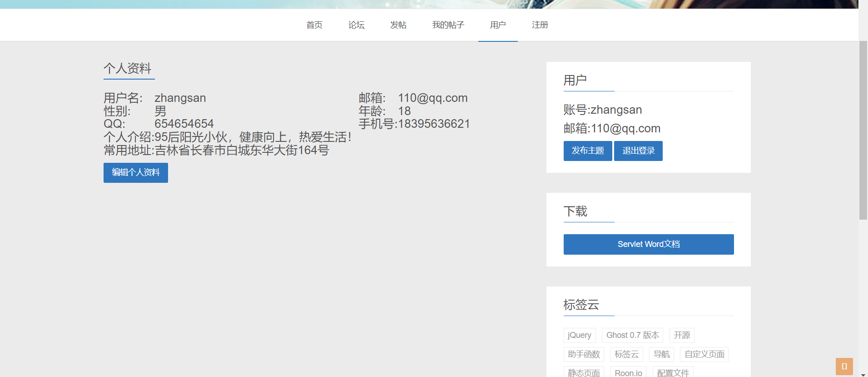Go to the 论坛 page

(x=357, y=25)
